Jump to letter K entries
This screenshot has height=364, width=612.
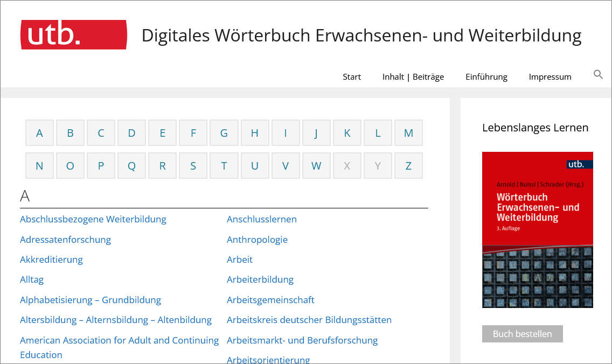347,133
